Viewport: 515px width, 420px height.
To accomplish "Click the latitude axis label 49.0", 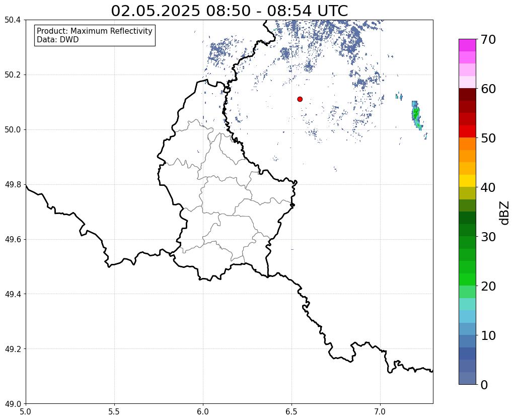I will pos(13,403).
